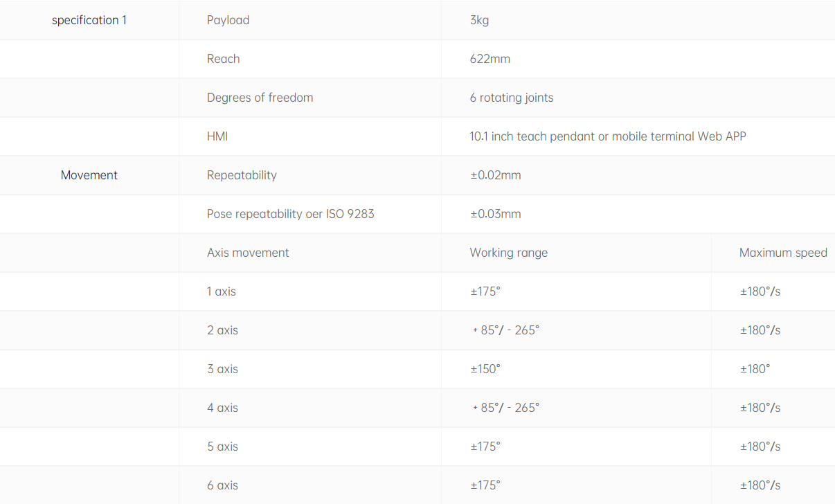
Task: Click the '6 rotating joints' value
Action: [x=512, y=98]
